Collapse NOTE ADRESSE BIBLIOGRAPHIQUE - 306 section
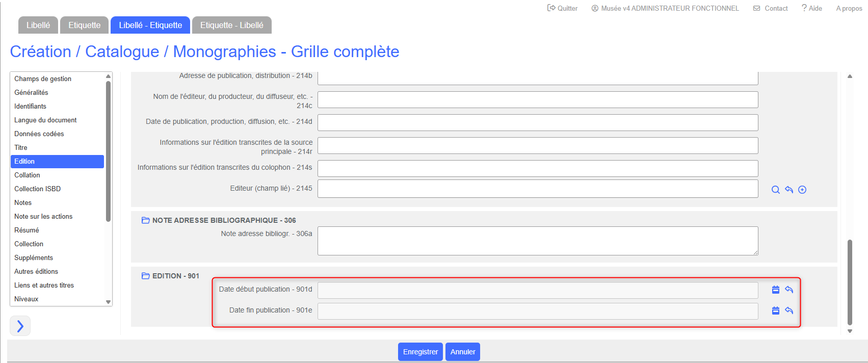The width and height of the screenshot is (868, 363). point(145,220)
